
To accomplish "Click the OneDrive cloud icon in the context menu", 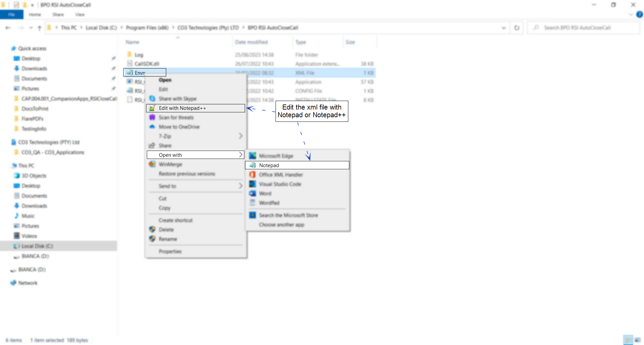I will point(152,127).
